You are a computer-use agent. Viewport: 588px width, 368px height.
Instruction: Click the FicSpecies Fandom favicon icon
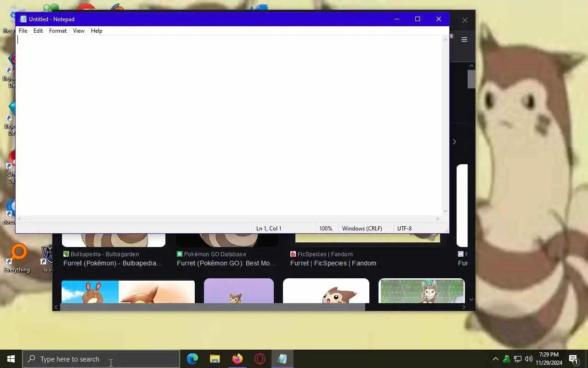pyautogui.click(x=293, y=254)
